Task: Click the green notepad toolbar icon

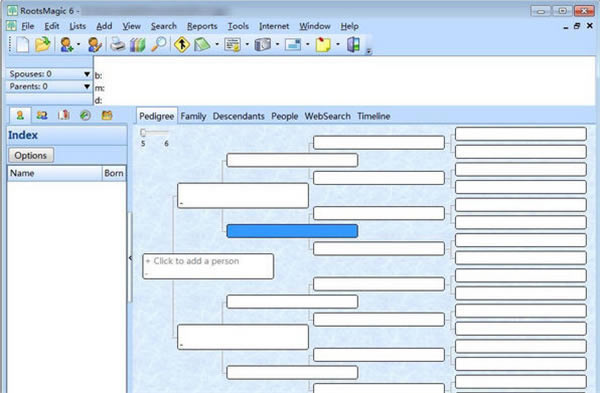Action: click(x=202, y=45)
